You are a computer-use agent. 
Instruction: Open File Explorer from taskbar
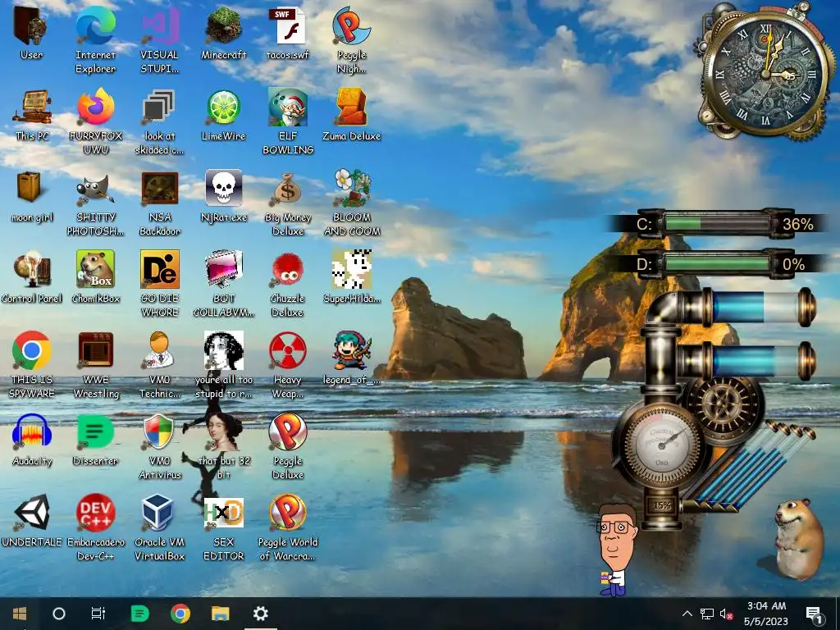coord(220,614)
